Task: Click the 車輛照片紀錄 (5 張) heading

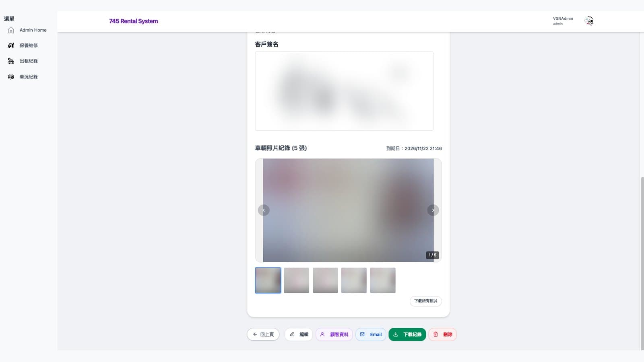Action: (x=281, y=148)
